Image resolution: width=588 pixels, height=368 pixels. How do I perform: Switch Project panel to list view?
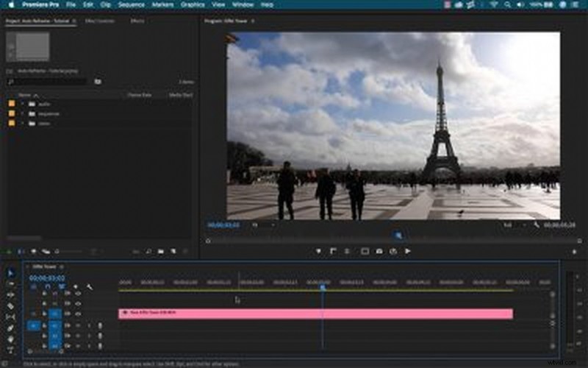tap(21, 252)
